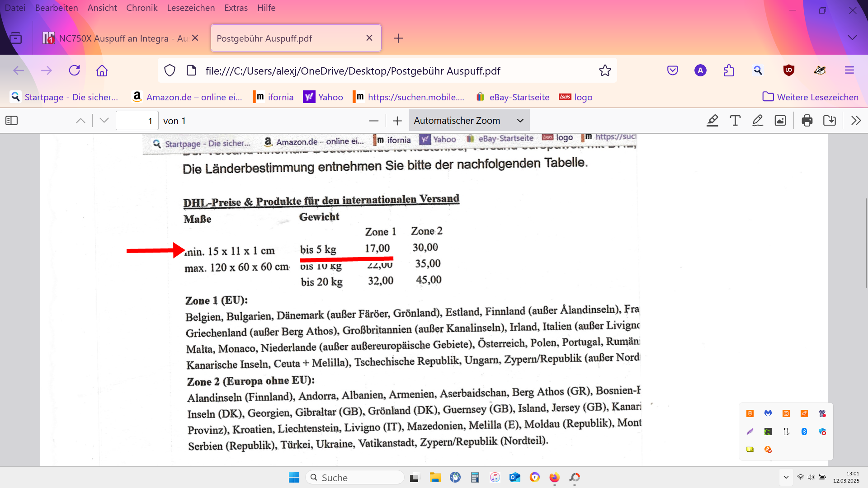868x488 pixels.
Task: Print the PDF document
Action: coord(807,121)
